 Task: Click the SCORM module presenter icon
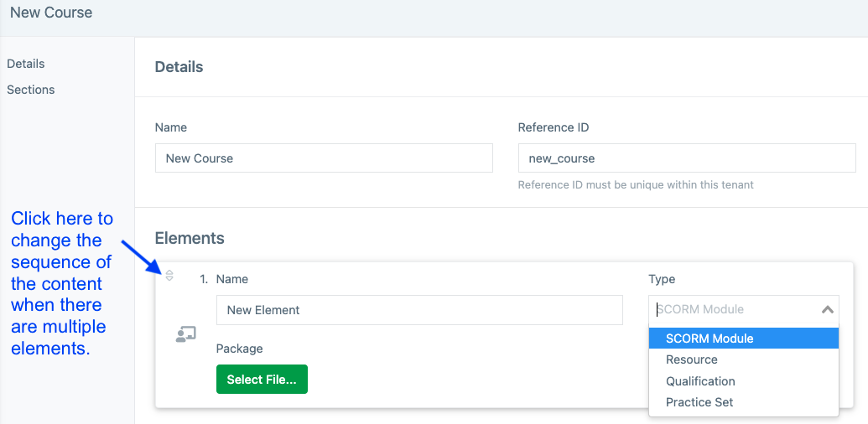[185, 334]
